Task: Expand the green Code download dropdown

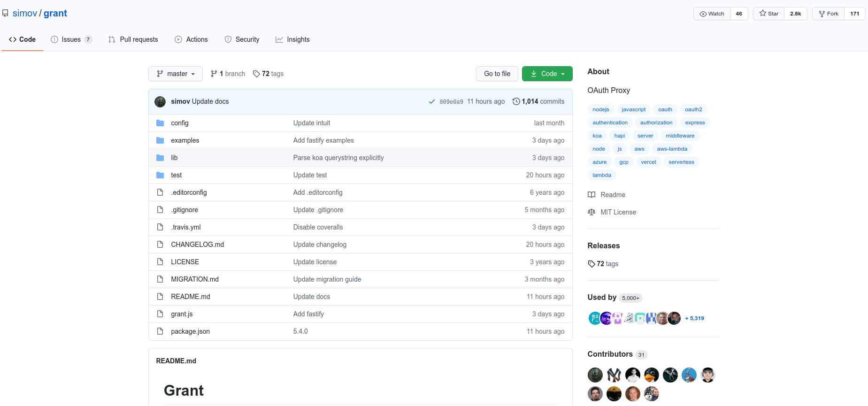Action: click(547, 74)
